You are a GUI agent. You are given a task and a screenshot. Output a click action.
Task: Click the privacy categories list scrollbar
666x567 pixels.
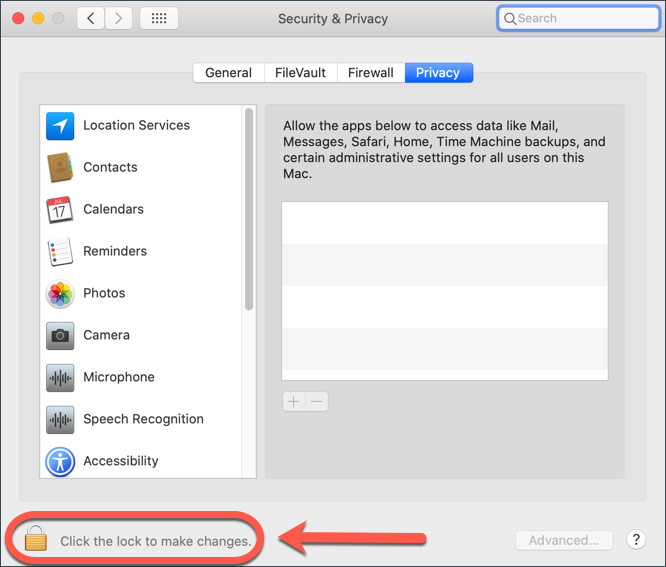pos(249,209)
